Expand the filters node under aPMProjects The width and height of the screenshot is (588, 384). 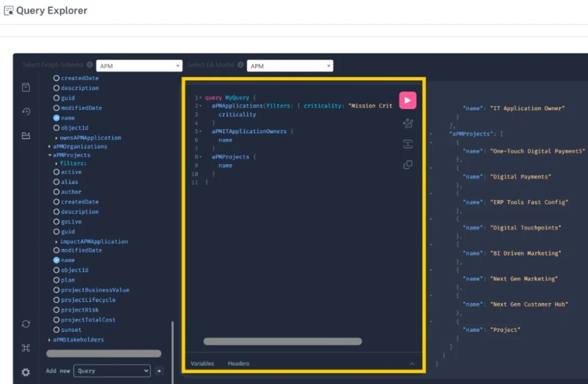click(x=57, y=163)
